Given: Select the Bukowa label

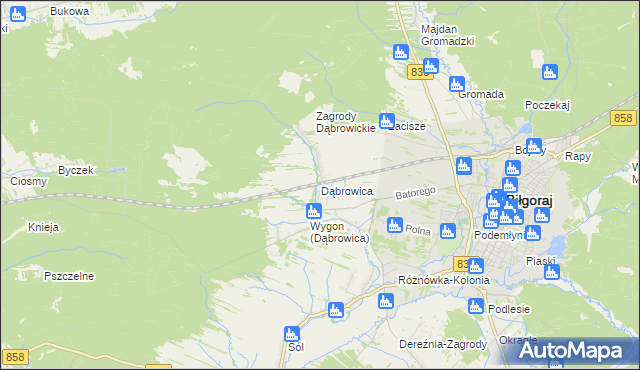Looking at the screenshot, I should [69, 11].
